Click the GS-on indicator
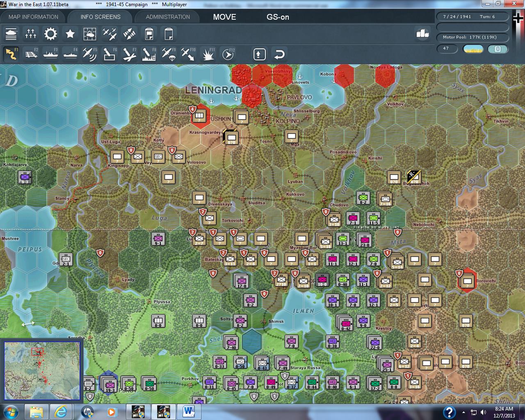The image size is (525, 420). [x=278, y=17]
